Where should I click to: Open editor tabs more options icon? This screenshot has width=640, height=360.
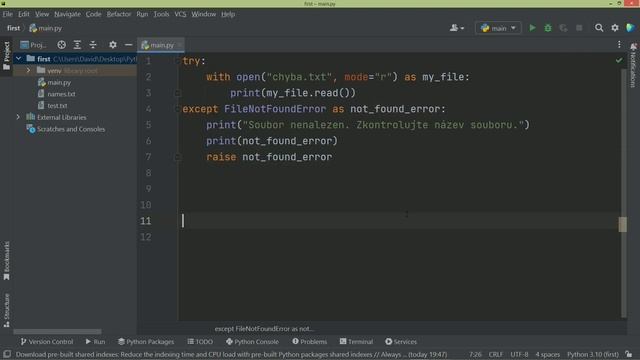click(x=619, y=45)
